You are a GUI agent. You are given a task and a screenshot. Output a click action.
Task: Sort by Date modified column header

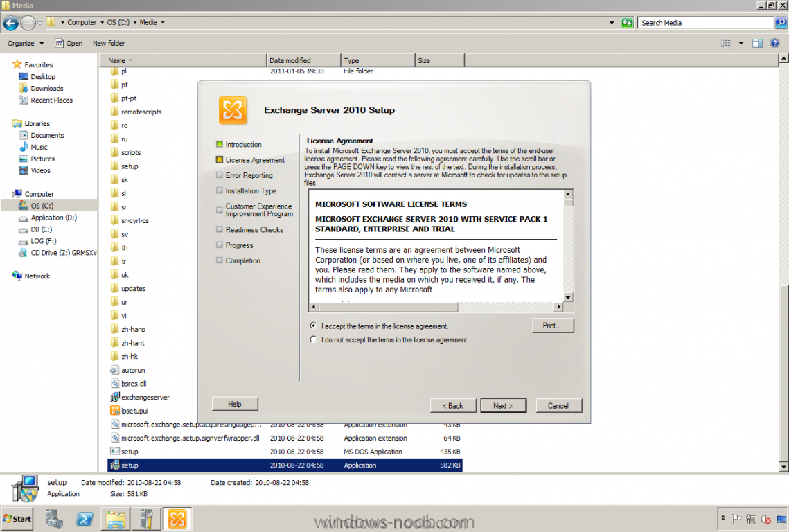click(x=303, y=60)
